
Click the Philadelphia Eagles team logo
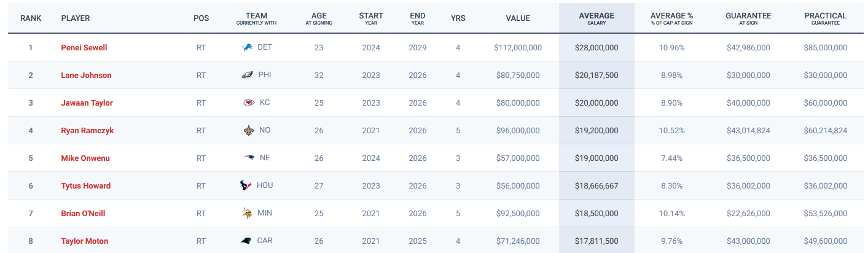(x=247, y=76)
